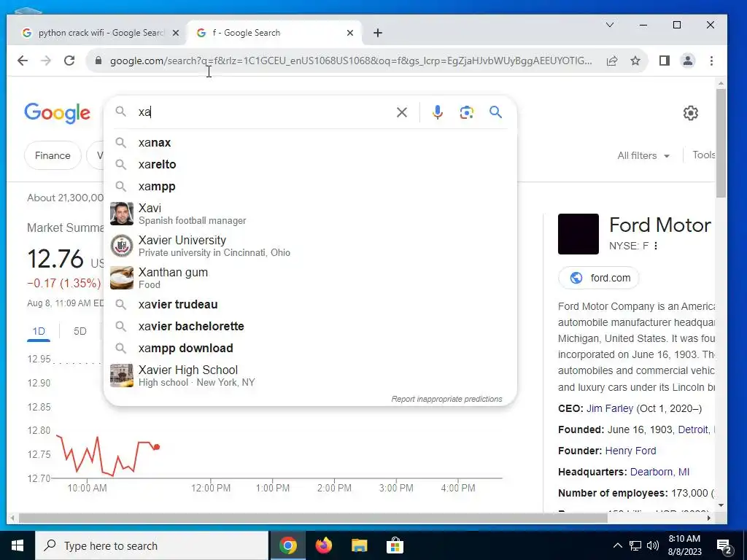
Task: Choose the 'xanax' suggestion
Action: [x=310, y=142]
